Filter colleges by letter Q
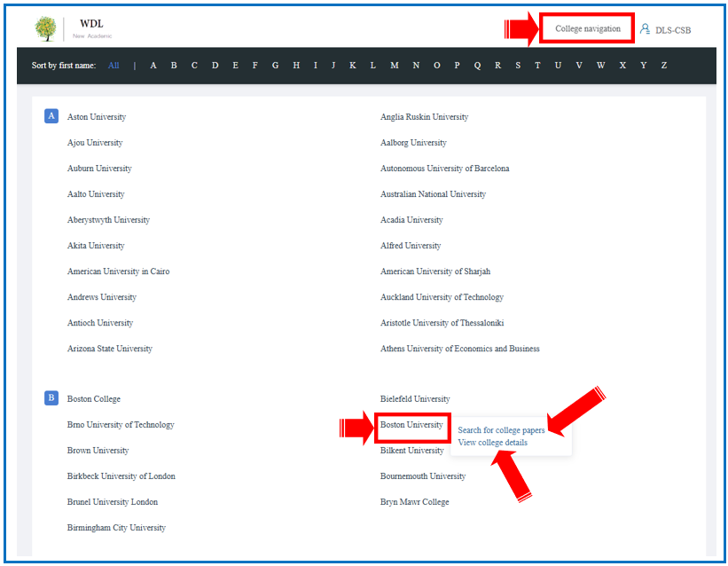 [477, 66]
